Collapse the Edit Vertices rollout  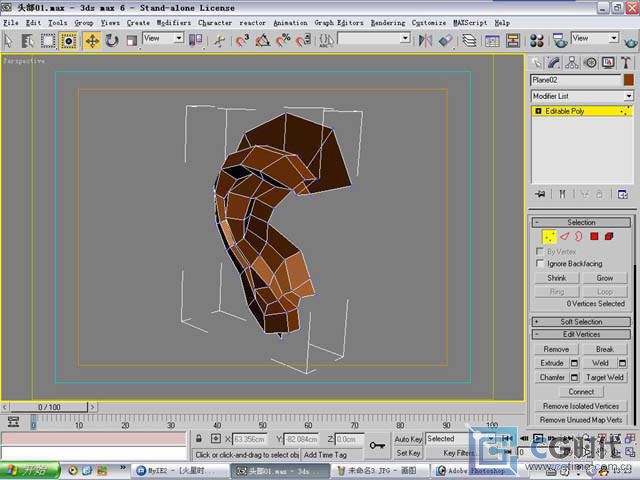coord(581,334)
